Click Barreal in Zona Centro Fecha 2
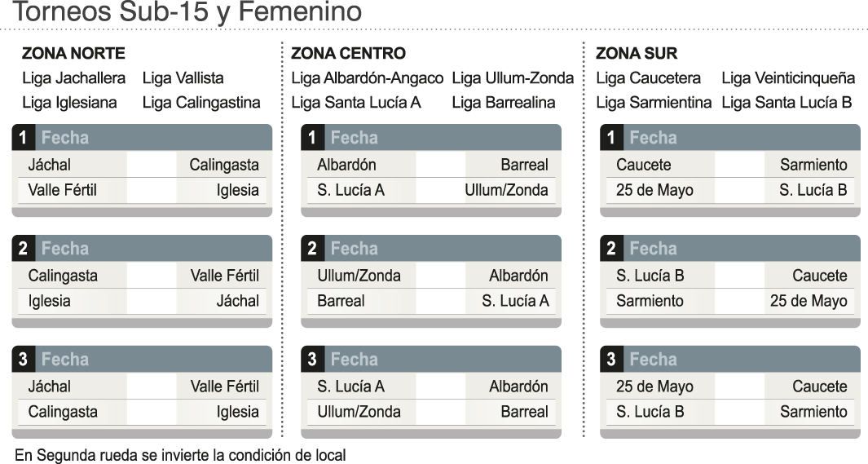Screen dimensions: 868x464 (x=341, y=301)
